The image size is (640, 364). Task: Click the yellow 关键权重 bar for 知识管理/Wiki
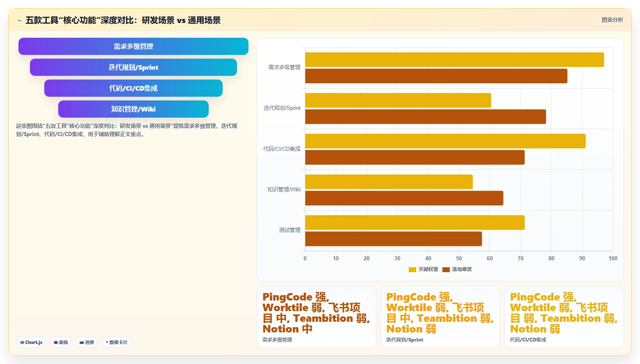(x=389, y=182)
